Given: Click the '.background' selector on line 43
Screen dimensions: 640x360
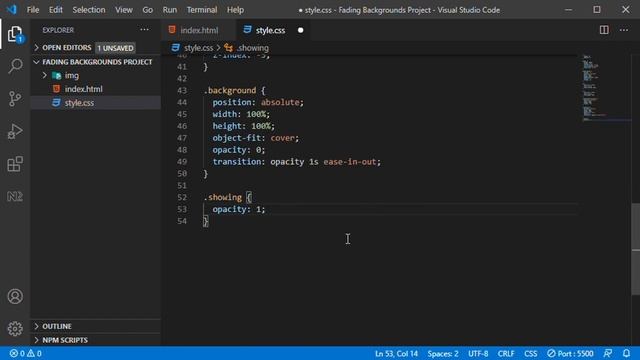Looking at the screenshot, I should 230,90.
